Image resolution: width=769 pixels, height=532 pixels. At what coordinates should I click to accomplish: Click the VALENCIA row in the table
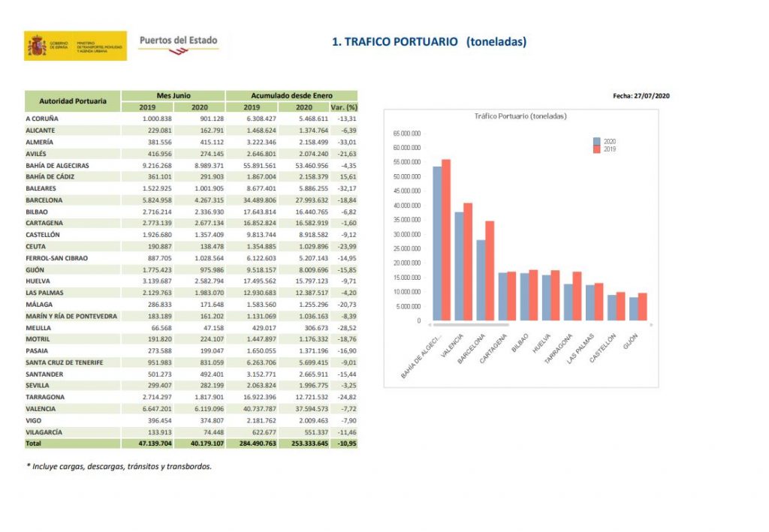[42, 409]
